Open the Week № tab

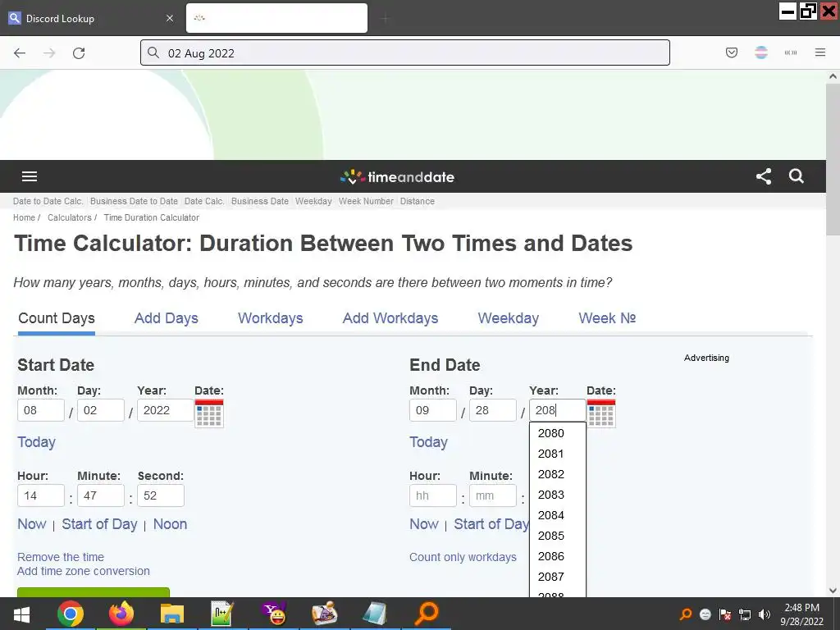(x=607, y=318)
